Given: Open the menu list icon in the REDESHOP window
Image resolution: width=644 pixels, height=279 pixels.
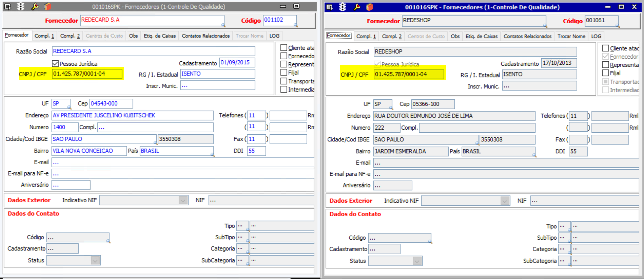Looking at the screenshot, I should tap(330, 7).
